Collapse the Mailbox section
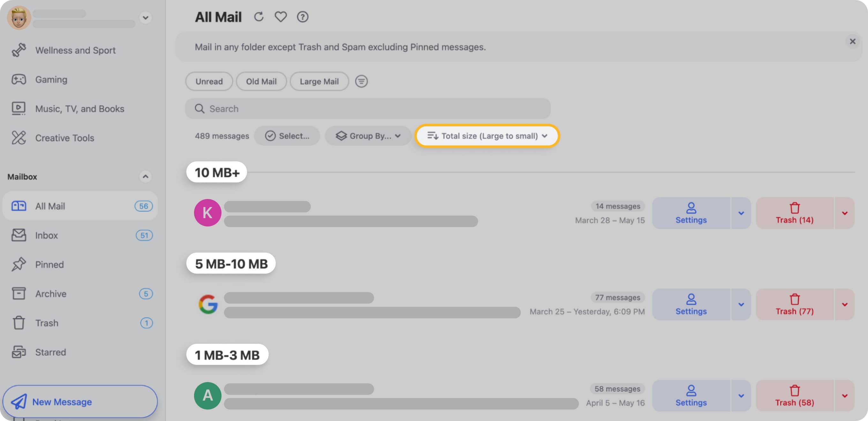Screen dimensions: 868x421 pyautogui.click(x=145, y=176)
